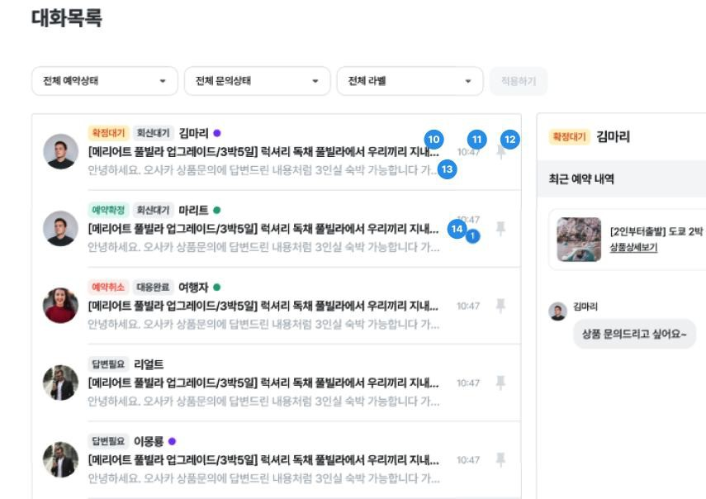The image size is (706, 499).
Task: Pin the 김마리 conversation
Action: [x=501, y=152]
